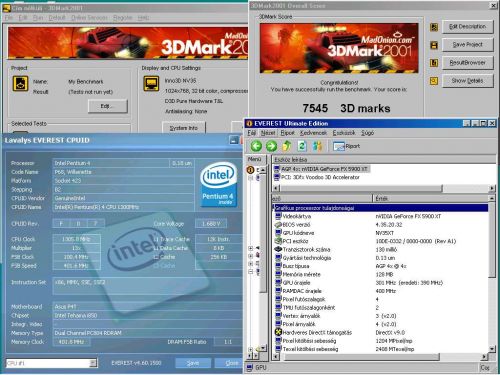The width and height of the screenshot is (500, 375).
Task: Click the Eszköz leírása column header
Action: click(383, 159)
